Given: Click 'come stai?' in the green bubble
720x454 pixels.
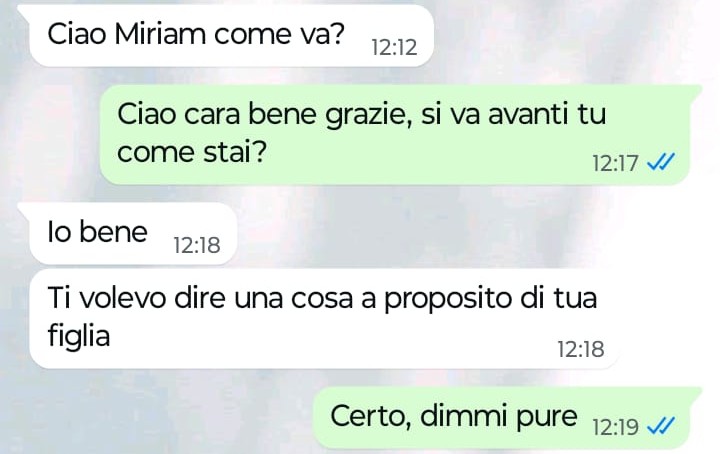Looking at the screenshot, I should tap(191, 152).
